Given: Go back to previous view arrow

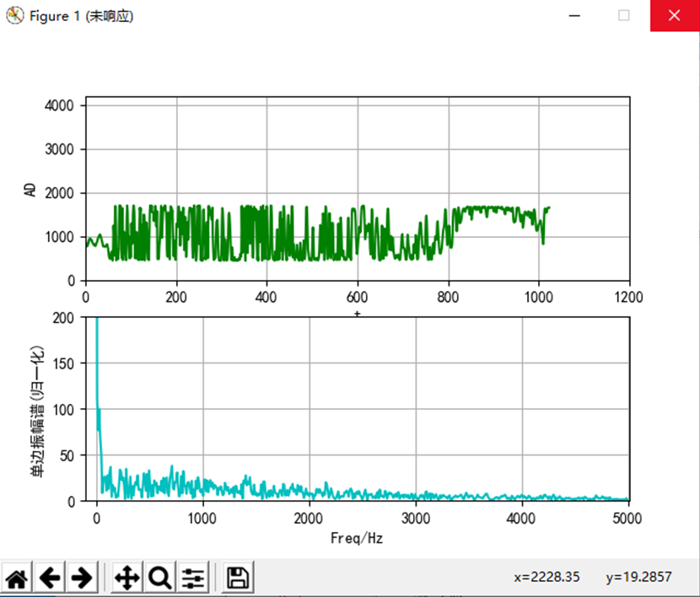Looking at the screenshot, I should pos(50,578).
